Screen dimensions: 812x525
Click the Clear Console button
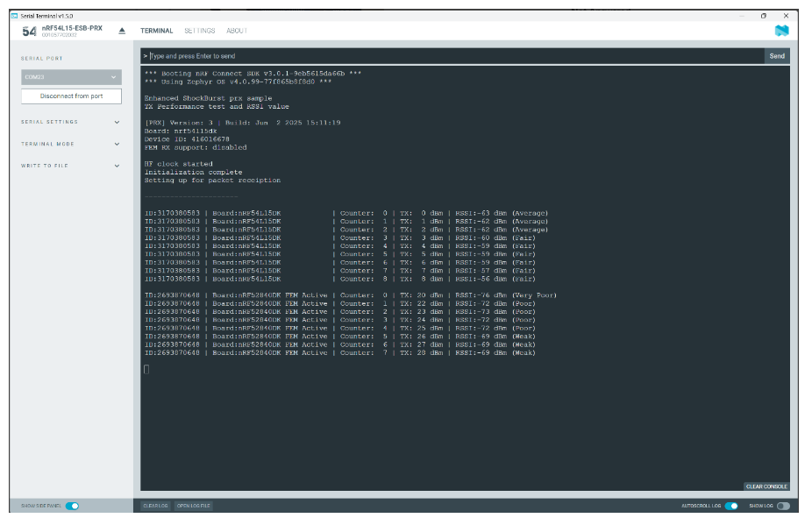[766, 486]
